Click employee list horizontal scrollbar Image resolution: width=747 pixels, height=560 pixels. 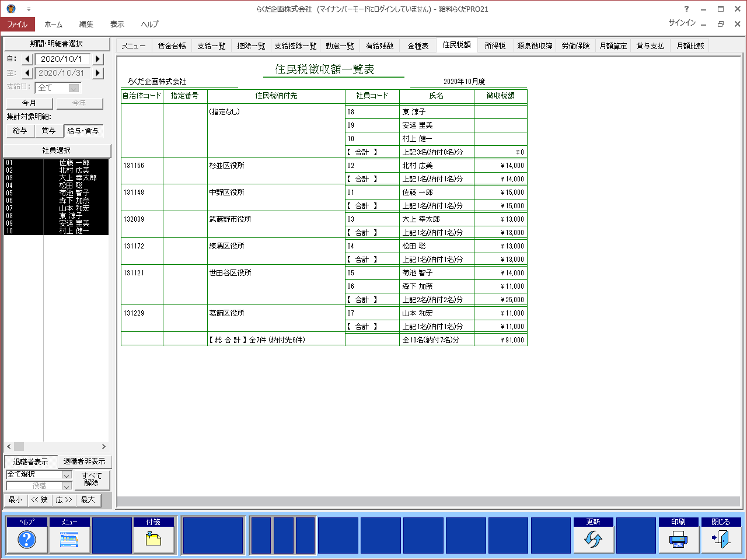(x=57, y=447)
